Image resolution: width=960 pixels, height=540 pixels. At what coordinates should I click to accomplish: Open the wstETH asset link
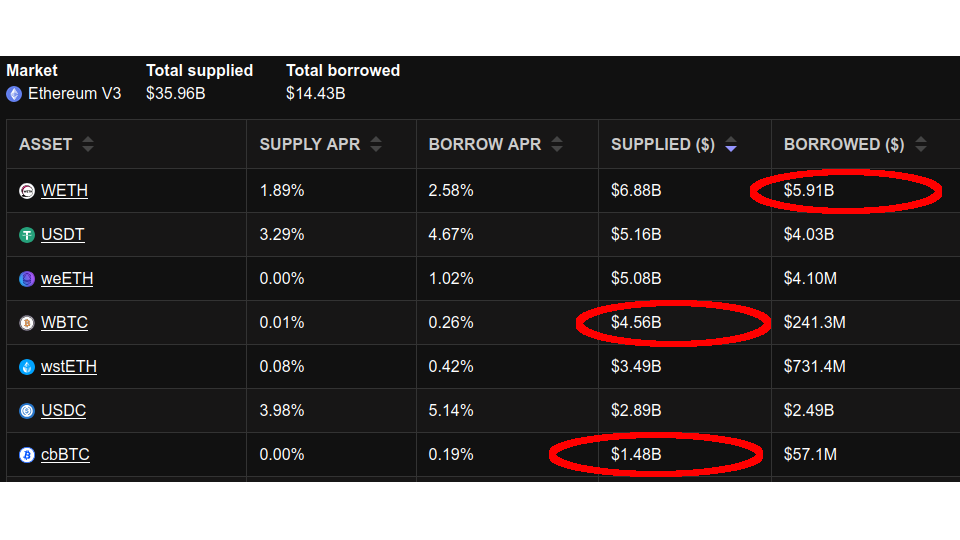coord(69,367)
